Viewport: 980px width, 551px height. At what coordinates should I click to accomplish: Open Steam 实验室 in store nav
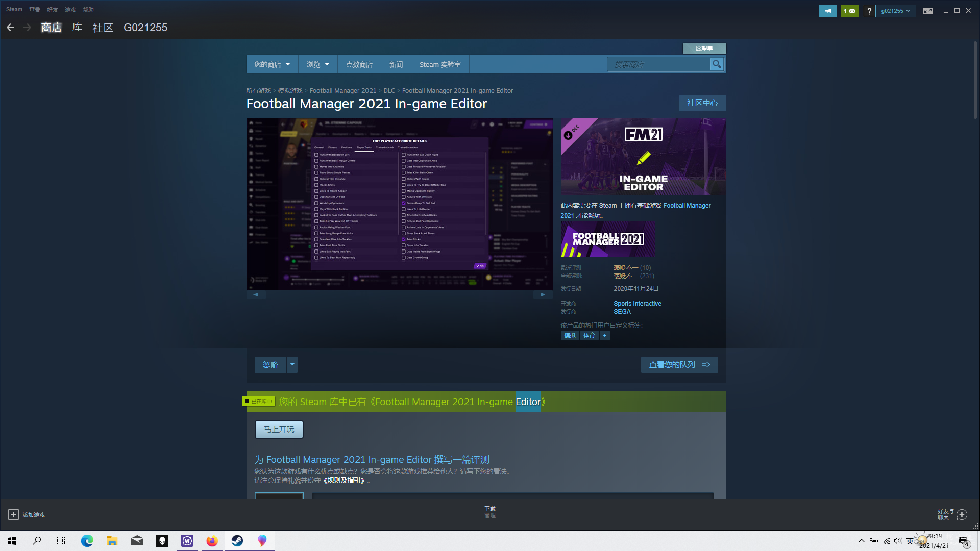pyautogui.click(x=440, y=64)
